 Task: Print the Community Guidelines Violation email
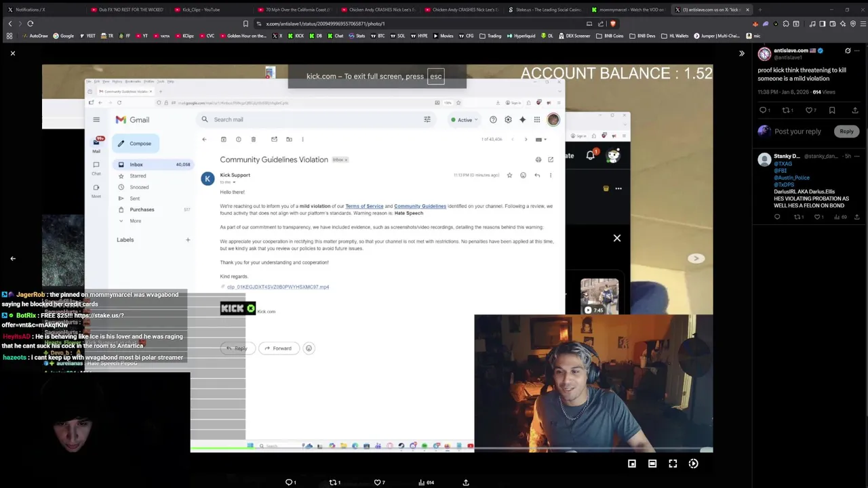coord(538,160)
